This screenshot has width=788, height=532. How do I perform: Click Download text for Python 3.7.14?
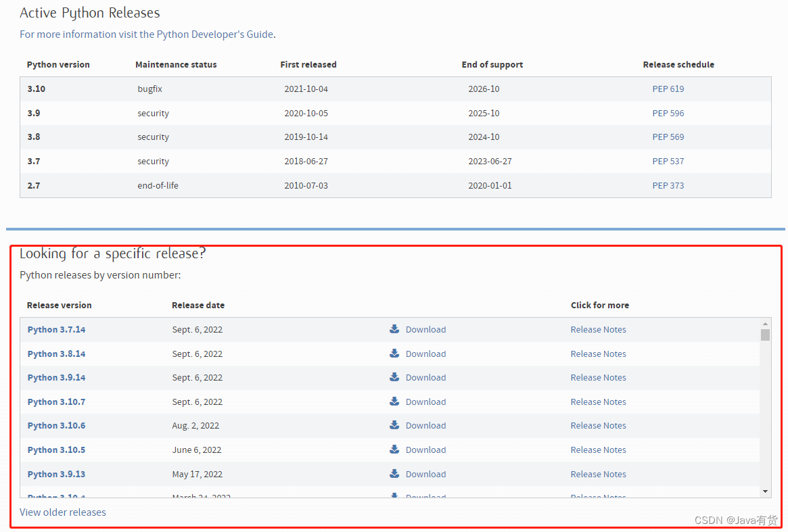[x=425, y=330]
